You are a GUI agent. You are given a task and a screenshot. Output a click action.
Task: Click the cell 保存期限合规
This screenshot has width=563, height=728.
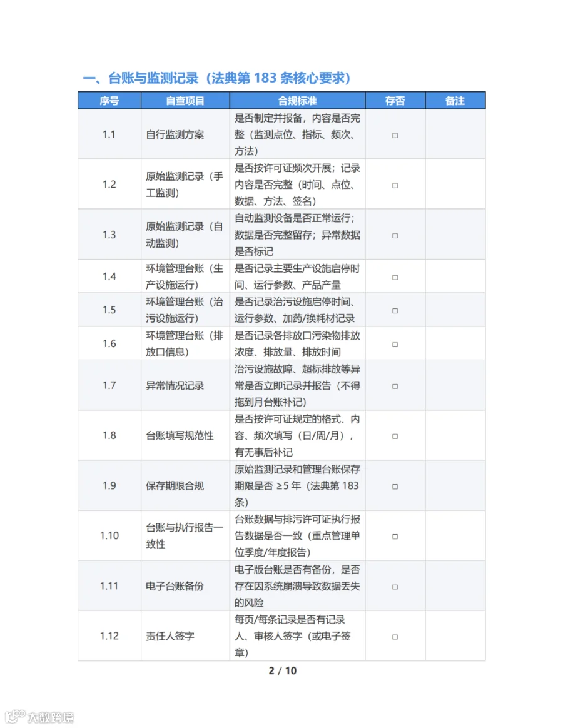[x=185, y=485]
